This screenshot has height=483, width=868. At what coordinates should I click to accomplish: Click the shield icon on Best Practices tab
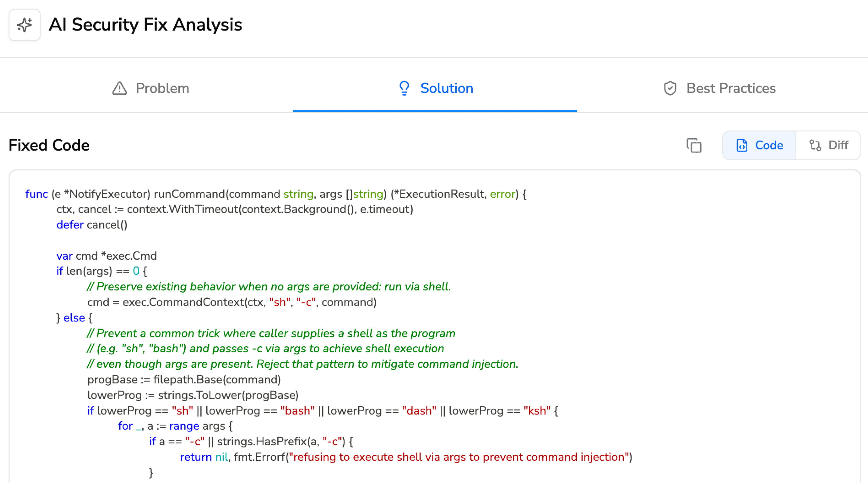click(x=670, y=89)
